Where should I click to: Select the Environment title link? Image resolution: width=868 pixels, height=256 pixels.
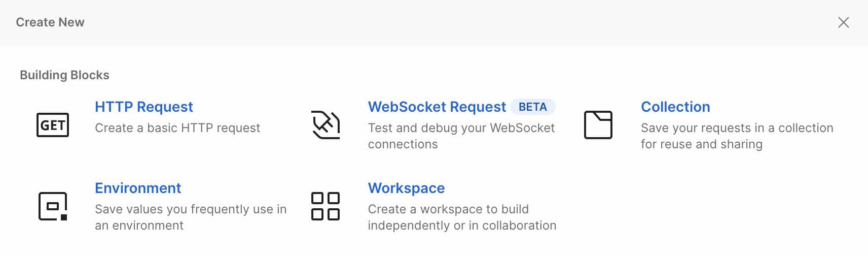(x=138, y=188)
